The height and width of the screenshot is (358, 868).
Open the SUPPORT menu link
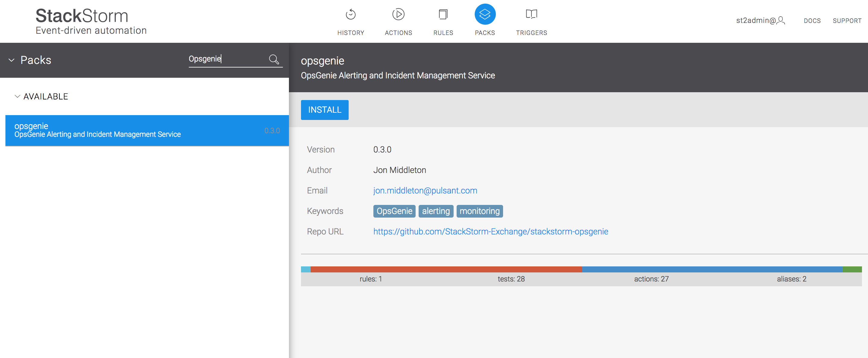[x=847, y=21]
